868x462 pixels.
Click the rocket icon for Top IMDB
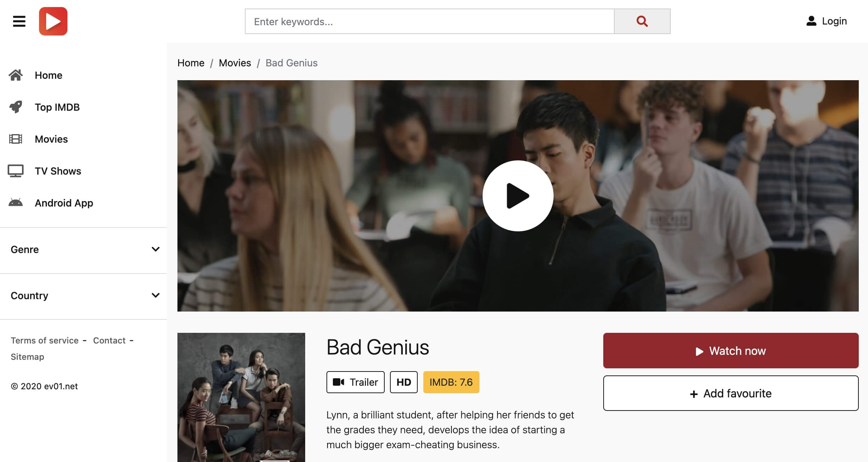coord(16,107)
